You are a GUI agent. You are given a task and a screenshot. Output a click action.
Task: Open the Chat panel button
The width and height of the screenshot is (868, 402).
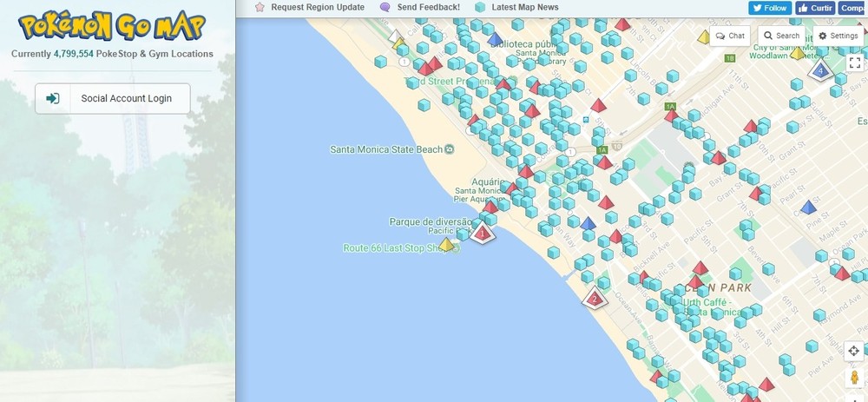point(730,36)
